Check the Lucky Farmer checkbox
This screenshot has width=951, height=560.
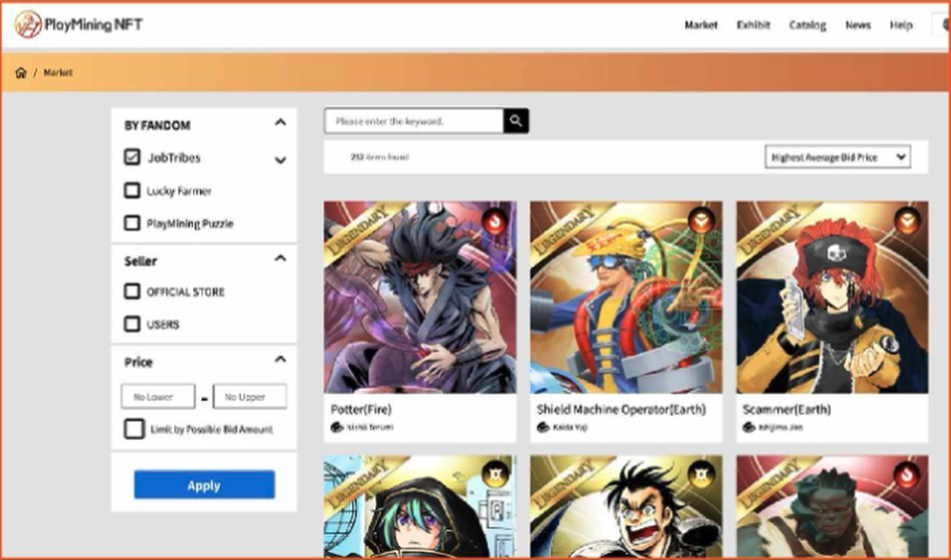tap(131, 190)
